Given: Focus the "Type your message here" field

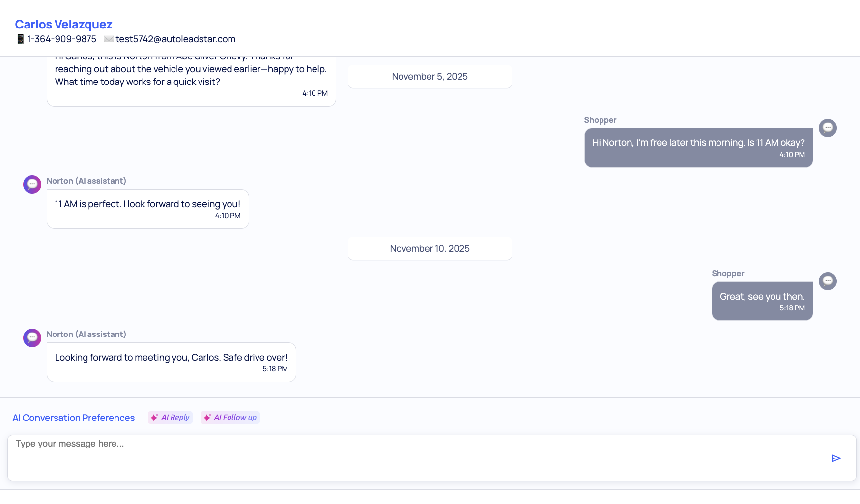Looking at the screenshot, I should click(x=418, y=458).
